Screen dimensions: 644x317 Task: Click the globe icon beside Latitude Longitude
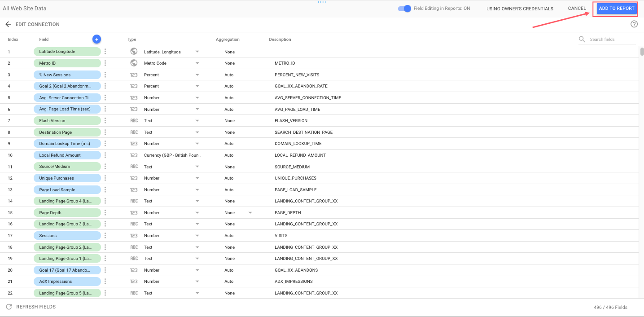click(134, 51)
